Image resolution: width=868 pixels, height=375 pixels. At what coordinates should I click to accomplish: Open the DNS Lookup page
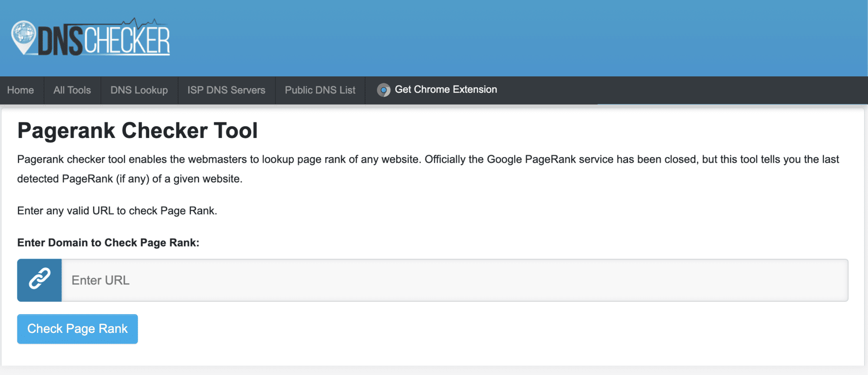click(x=139, y=90)
